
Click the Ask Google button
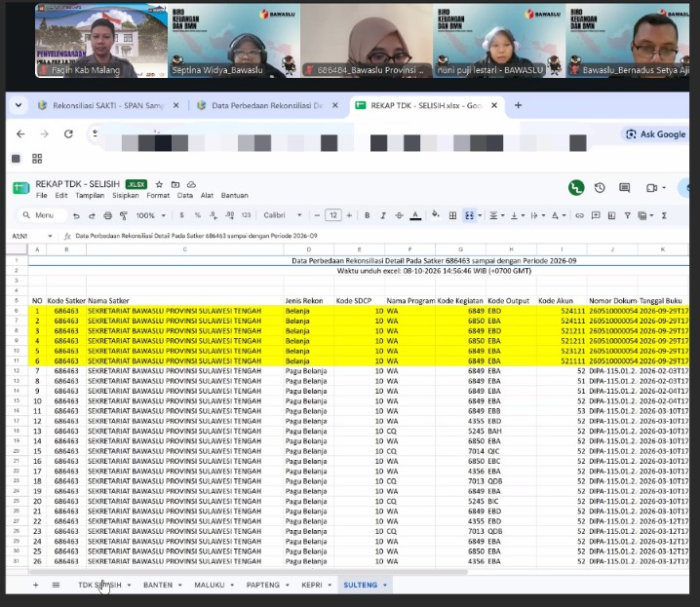(x=655, y=134)
